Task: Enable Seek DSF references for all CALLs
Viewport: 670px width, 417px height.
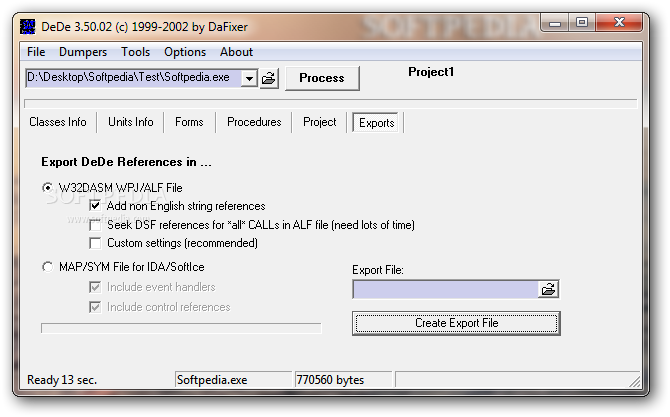Action: (95, 225)
